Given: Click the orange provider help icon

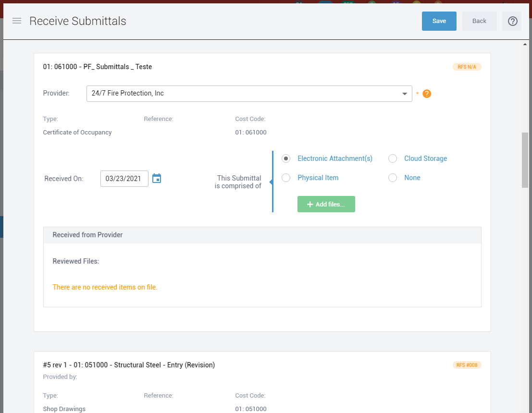Looking at the screenshot, I should click(427, 94).
